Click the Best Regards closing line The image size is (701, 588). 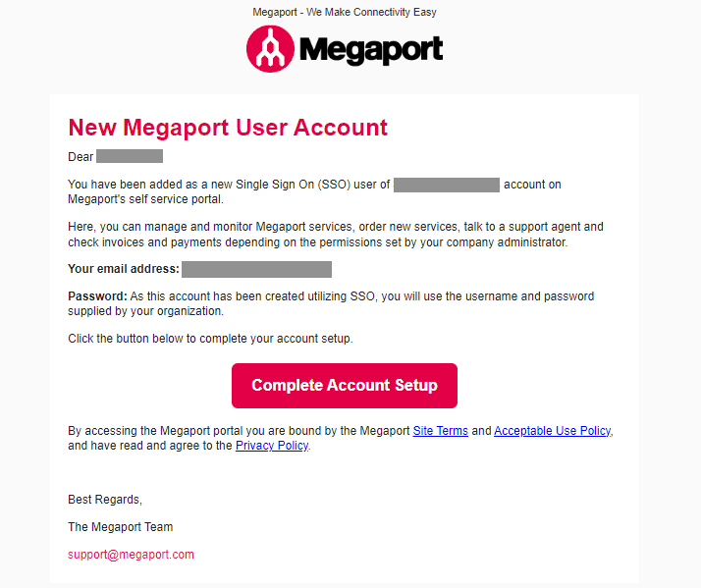105,500
